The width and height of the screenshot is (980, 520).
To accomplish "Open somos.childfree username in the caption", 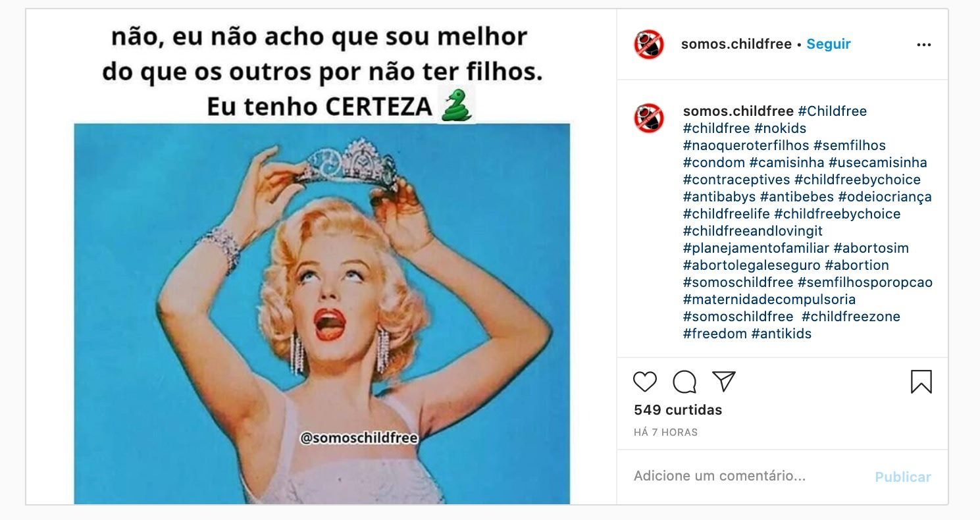I will pyautogui.click(x=738, y=111).
